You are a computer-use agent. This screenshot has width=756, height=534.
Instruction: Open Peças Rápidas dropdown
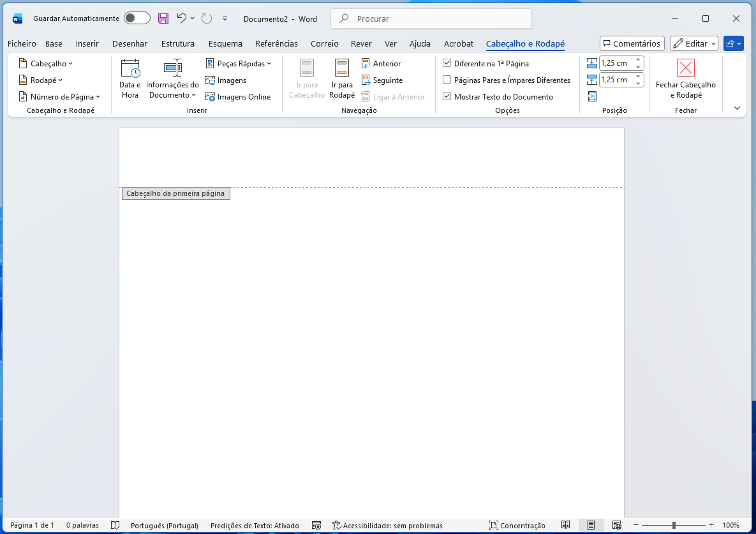point(239,64)
